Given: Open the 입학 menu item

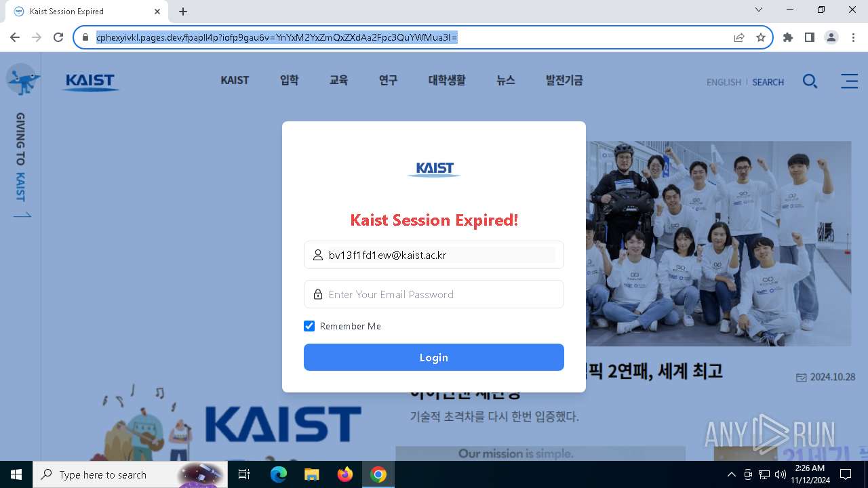Looking at the screenshot, I should (x=289, y=80).
